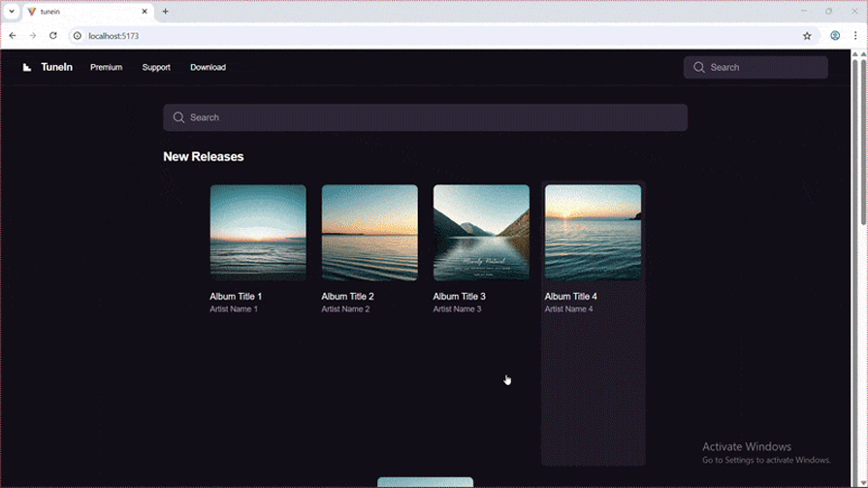Open the Chrome profile avatar icon
This screenshot has width=868, height=488.
pyautogui.click(x=834, y=36)
